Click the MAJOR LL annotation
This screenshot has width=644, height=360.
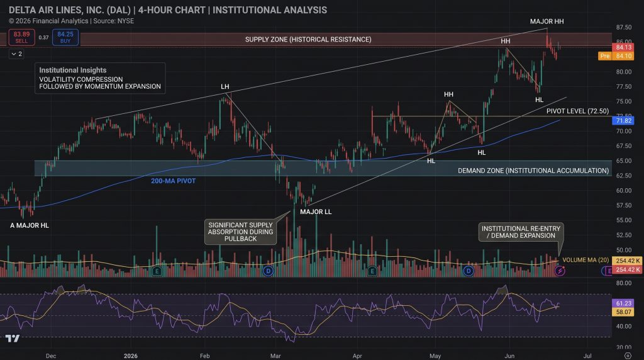coord(316,211)
